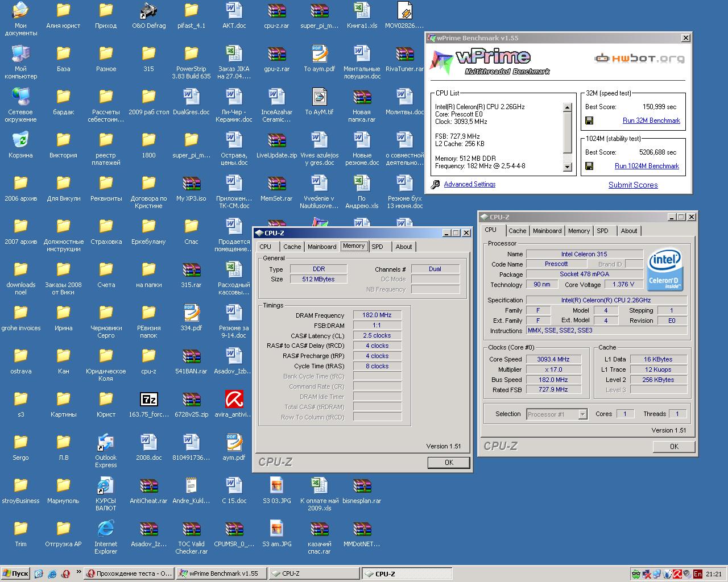
Task: Click the Rated FSB 727.9 MHz field
Action: [x=553, y=390]
